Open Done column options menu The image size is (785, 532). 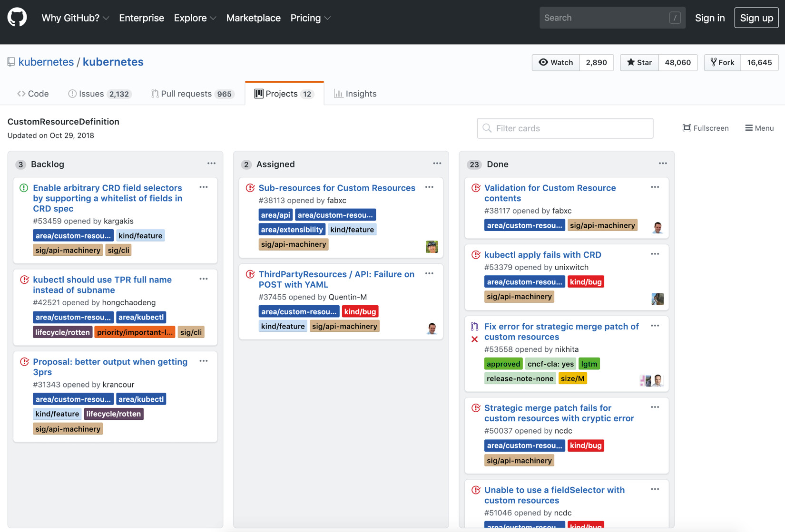[x=663, y=164]
